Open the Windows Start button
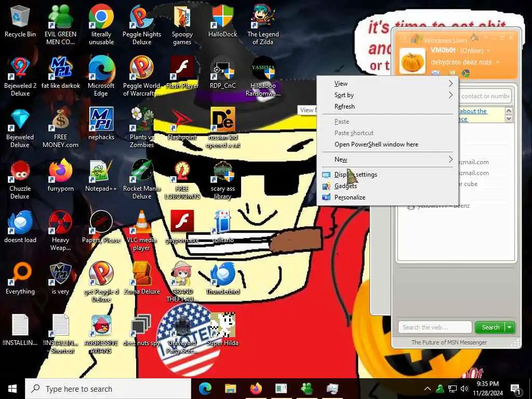Image resolution: width=532 pixels, height=399 pixels. point(12,389)
